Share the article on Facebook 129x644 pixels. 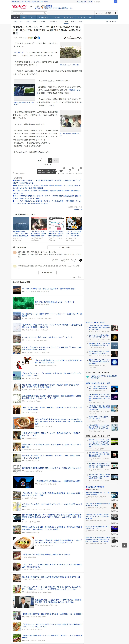click(39, 38)
